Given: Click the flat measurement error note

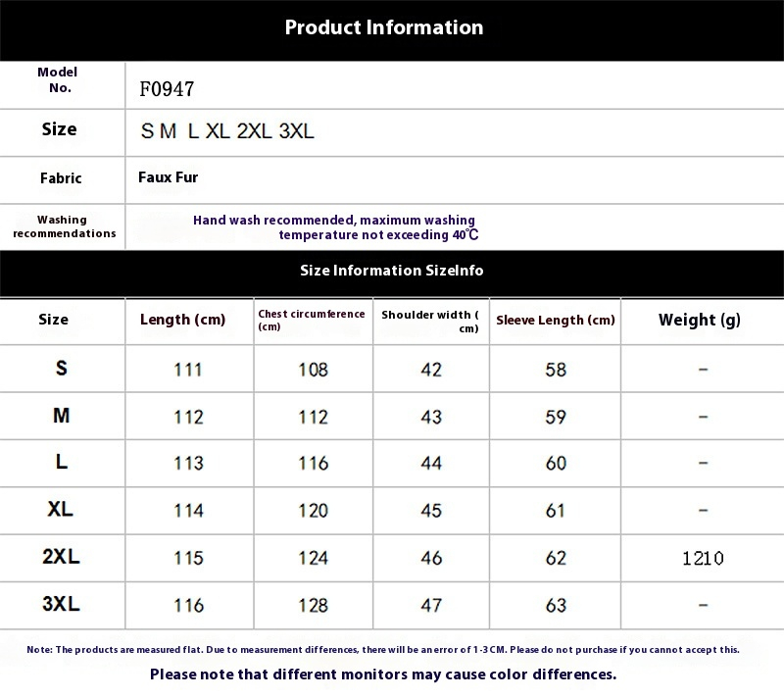Looking at the screenshot, I should tap(383, 650).
